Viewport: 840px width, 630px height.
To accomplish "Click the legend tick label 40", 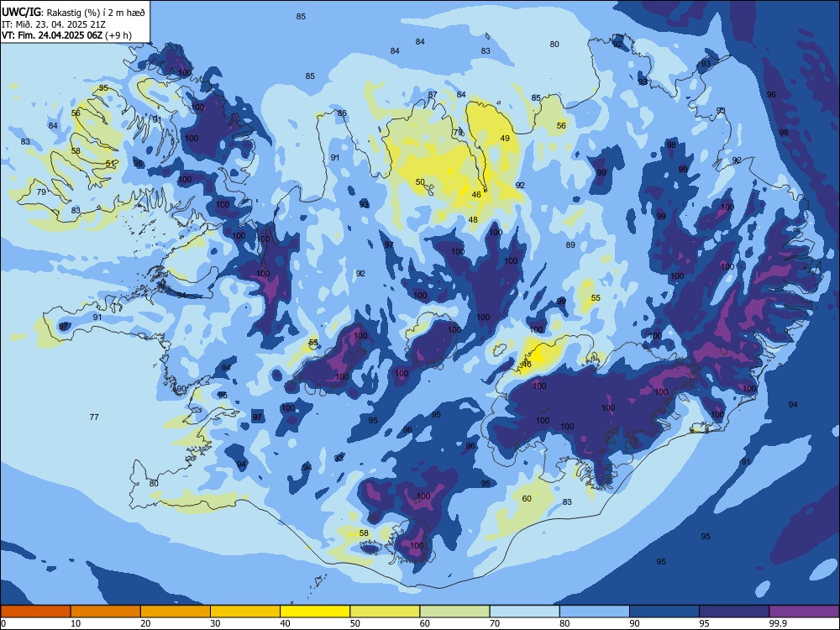I will [285, 623].
